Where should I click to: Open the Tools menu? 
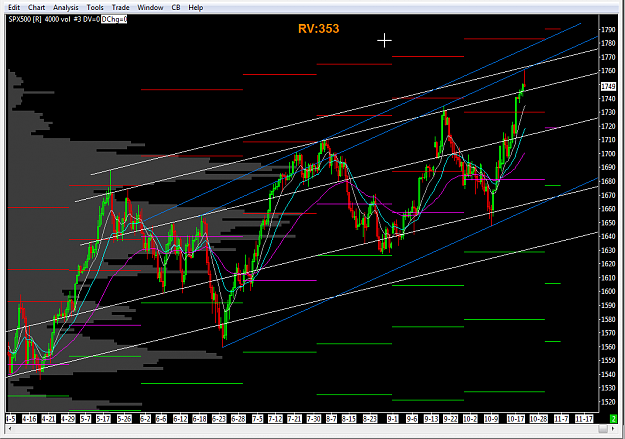click(95, 7)
